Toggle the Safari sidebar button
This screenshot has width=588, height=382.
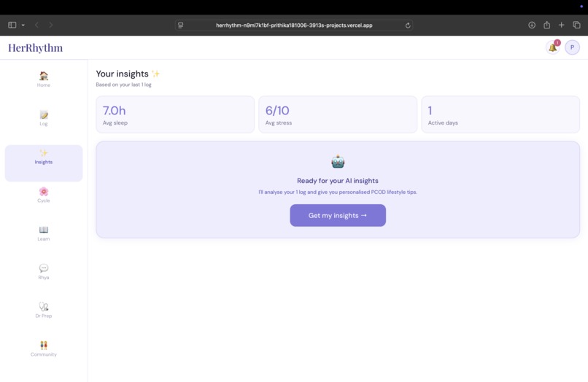tap(12, 25)
